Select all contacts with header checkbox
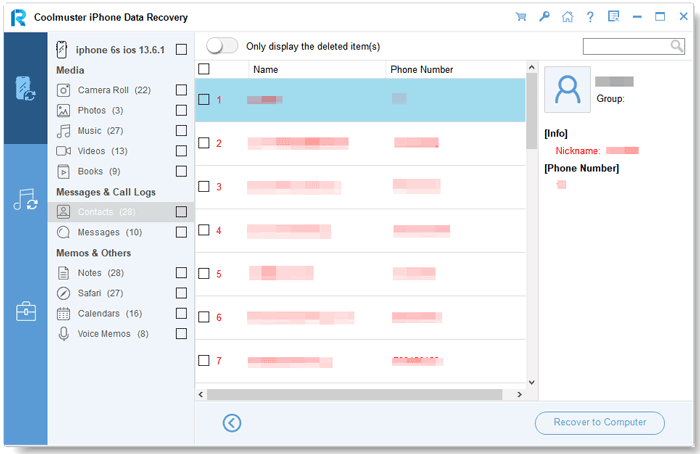The image size is (700, 454). tap(204, 69)
